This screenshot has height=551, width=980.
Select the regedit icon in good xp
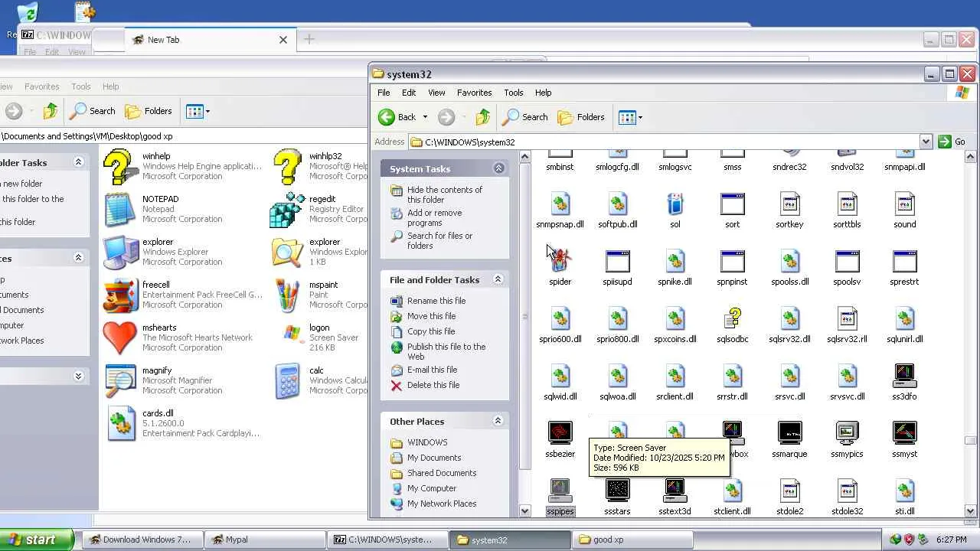[287, 210]
